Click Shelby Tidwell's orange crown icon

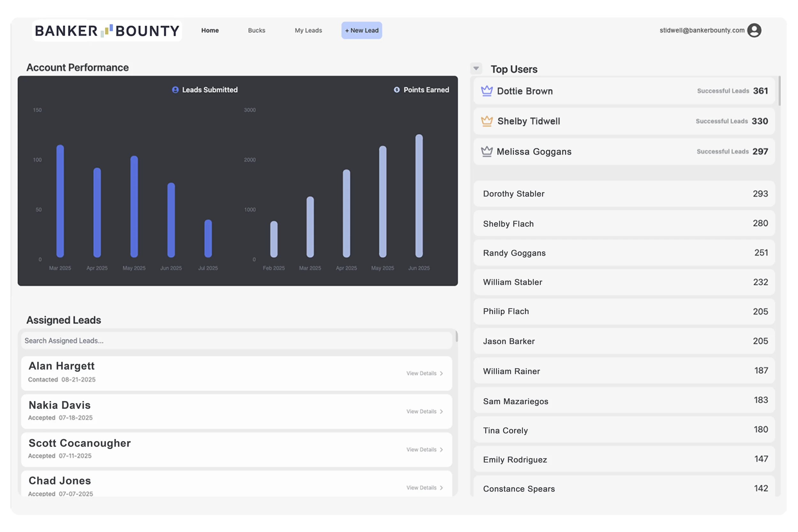point(486,121)
